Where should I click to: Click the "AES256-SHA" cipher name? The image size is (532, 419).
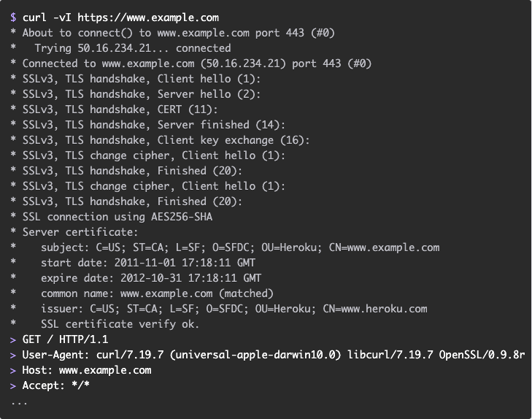pos(182,217)
